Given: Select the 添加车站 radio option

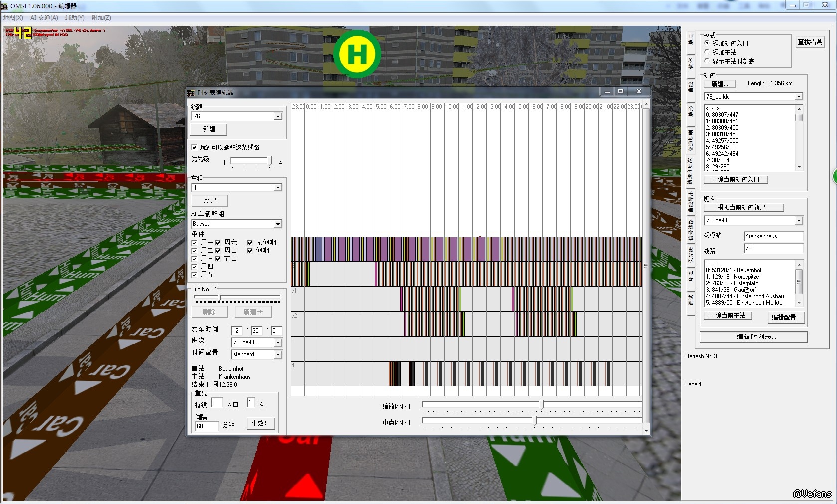Looking at the screenshot, I should [x=707, y=52].
